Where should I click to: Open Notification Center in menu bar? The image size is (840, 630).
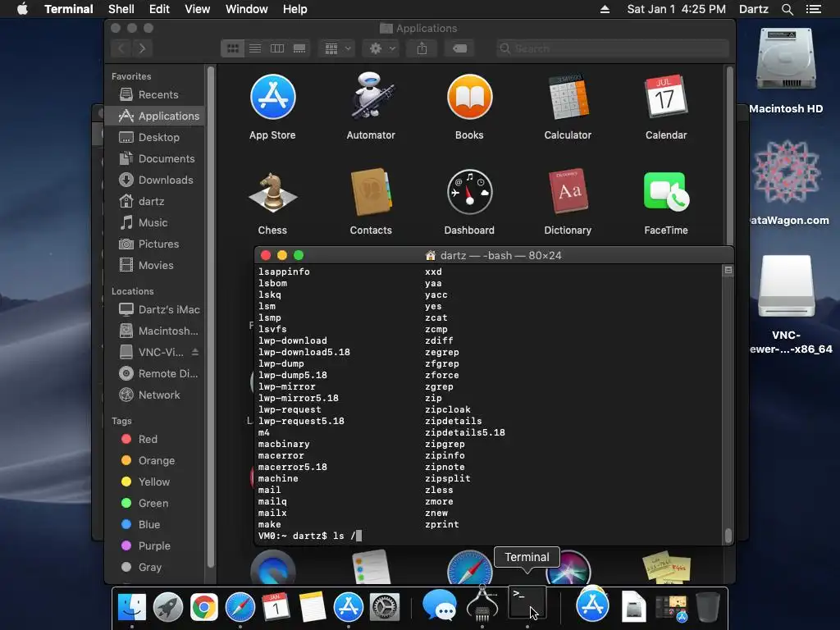point(814,9)
